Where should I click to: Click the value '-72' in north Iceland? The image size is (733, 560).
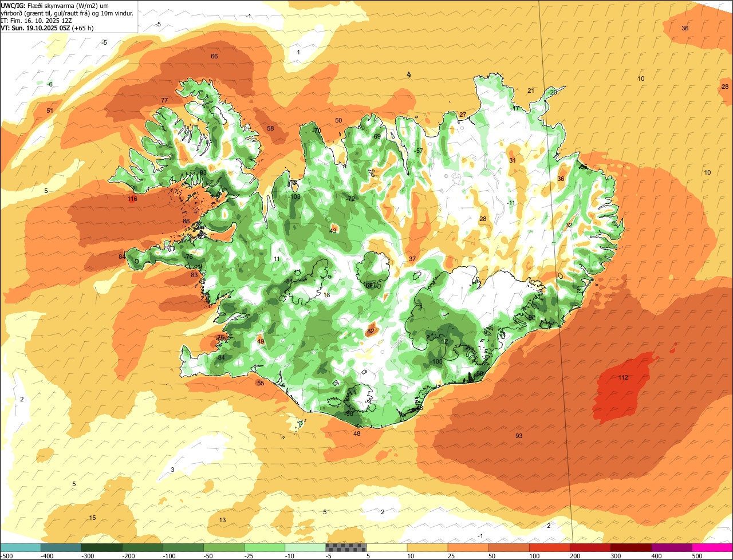point(350,199)
